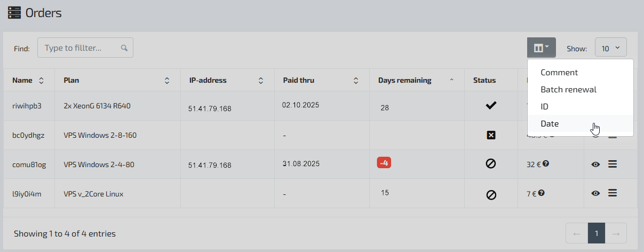Open hamburger menu for l9iy0i4m order
644x252 pixels.
pos(613,193)
